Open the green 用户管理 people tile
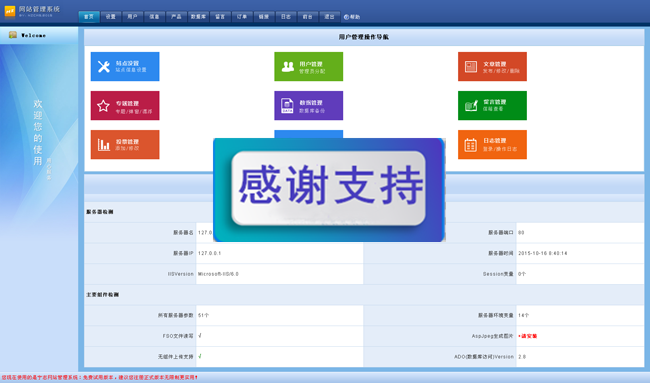 [308, 66]
